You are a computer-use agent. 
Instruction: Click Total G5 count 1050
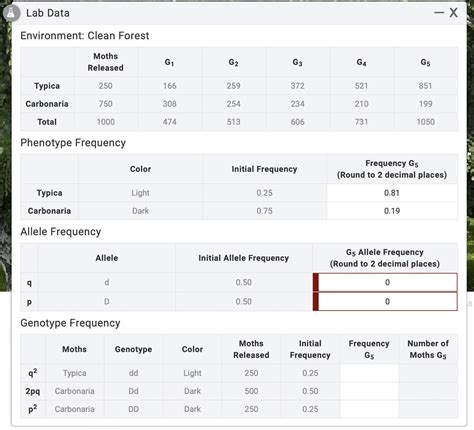(425, 122)
